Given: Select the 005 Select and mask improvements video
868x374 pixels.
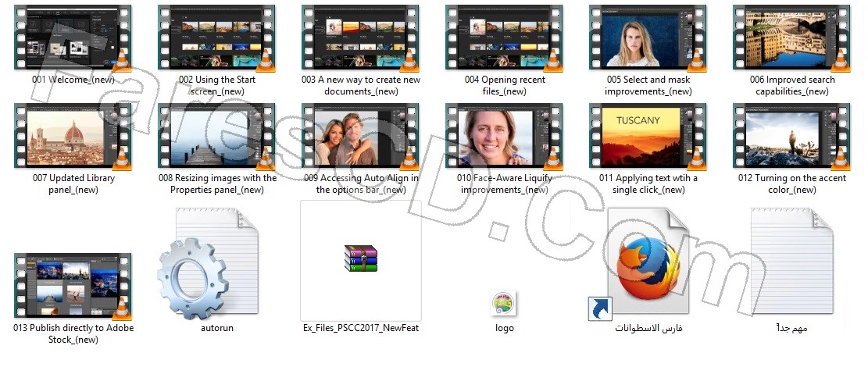Looking at the screenshot, I should pyautogui.click(x=648, y=37).
